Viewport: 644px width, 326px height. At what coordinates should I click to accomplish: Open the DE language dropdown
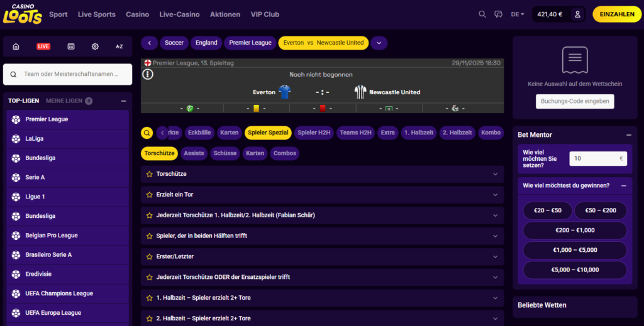tap(518, 14)
